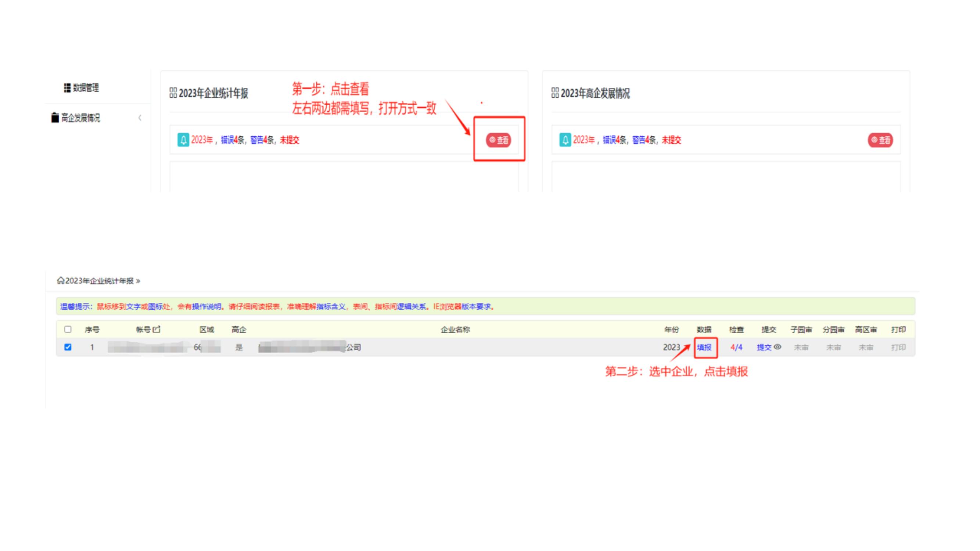This screenshot has width=980, height=551.
Task: Click 查看 button in 高企发展情况 panel
Action: coord(880,140)
